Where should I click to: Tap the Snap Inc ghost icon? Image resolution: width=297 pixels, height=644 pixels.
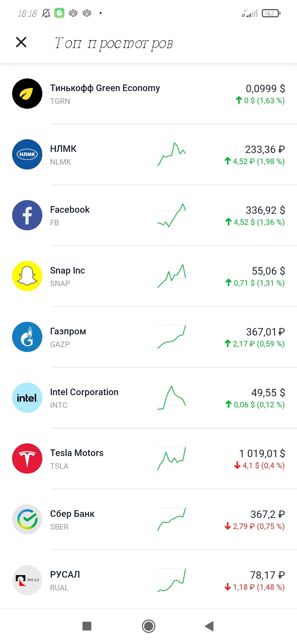tap(27, 276)
